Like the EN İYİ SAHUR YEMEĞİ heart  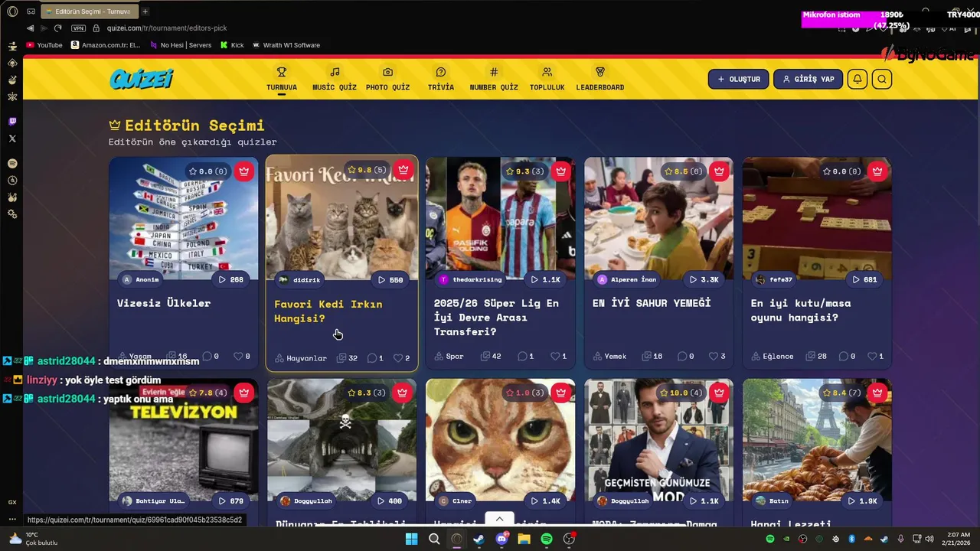(717, 357)
